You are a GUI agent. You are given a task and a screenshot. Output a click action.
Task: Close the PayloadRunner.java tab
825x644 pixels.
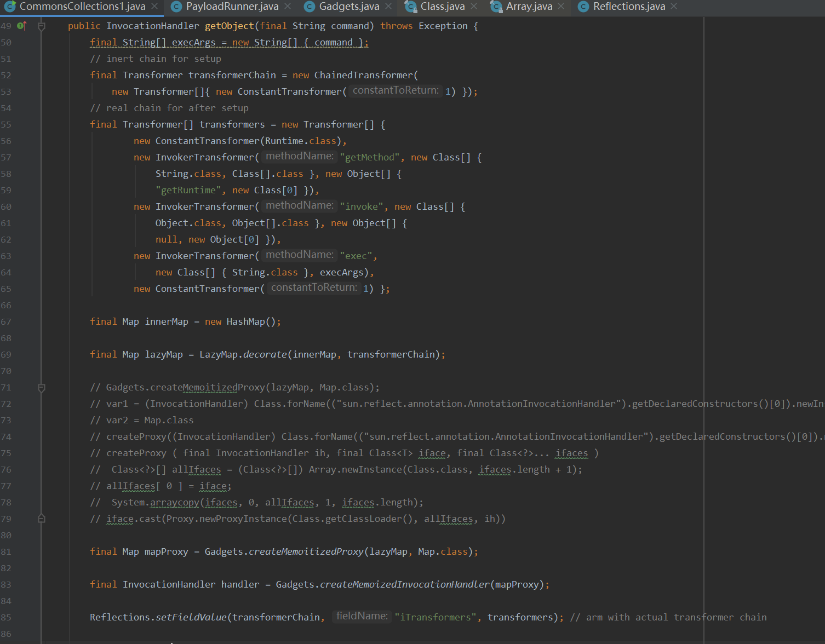pos(288,7)
